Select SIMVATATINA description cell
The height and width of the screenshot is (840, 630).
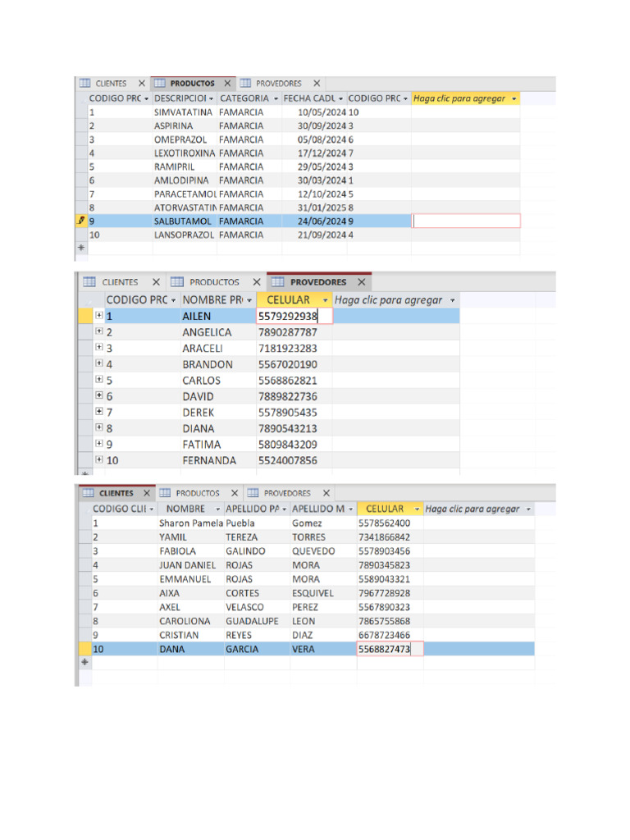tap(185, 112)
